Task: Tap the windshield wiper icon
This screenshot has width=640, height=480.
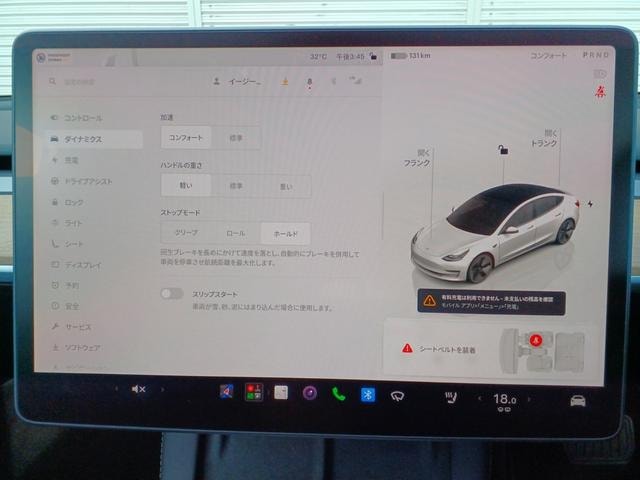Action: [x=397, y=396]
